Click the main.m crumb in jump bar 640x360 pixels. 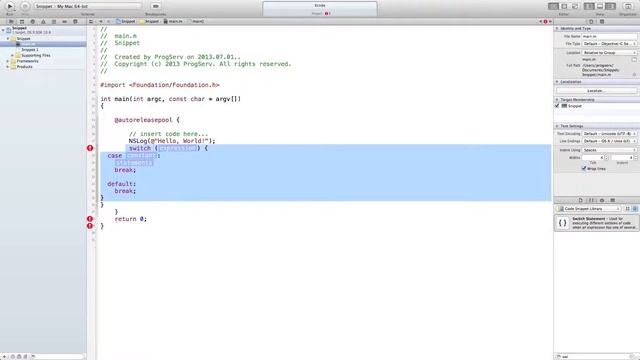(x=173, y=21)
